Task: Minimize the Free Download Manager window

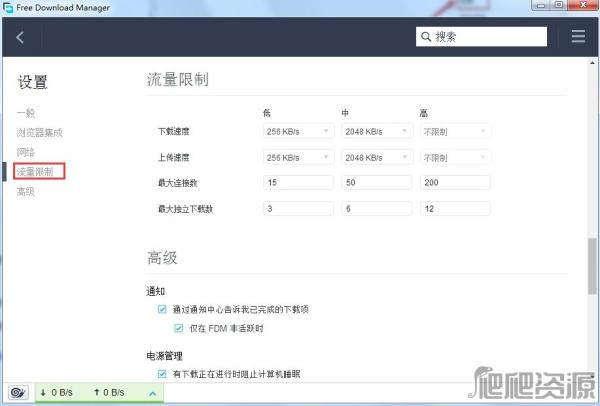Action: click(x=540, y=5)
